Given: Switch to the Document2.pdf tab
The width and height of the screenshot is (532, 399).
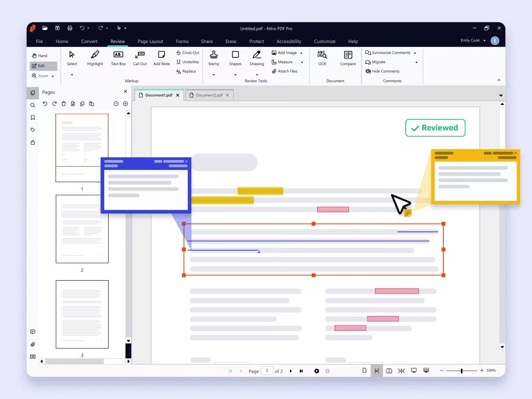Looking at the screenshot, I should (x=210, y=95).
